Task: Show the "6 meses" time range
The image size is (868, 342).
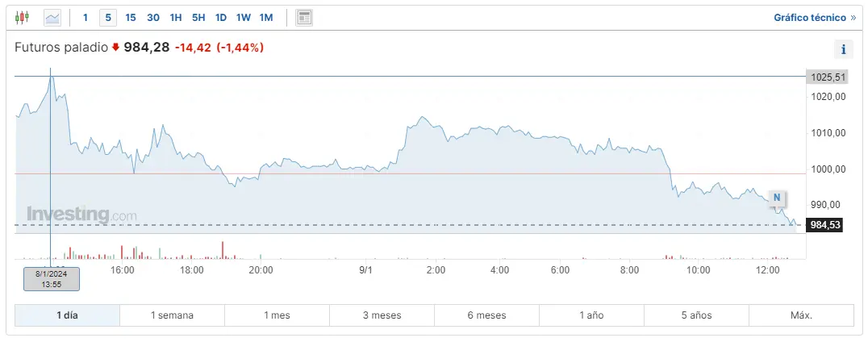Action: tap(486, 315)
